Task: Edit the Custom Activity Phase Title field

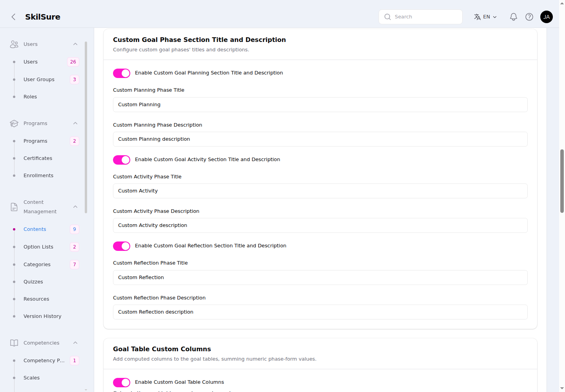Action: 320,191
